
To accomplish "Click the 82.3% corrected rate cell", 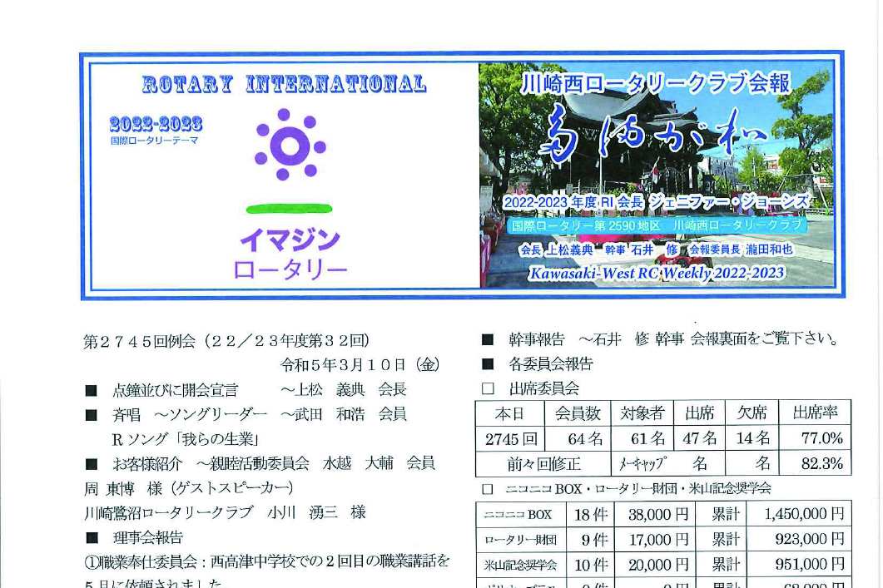I will [815, 464].
